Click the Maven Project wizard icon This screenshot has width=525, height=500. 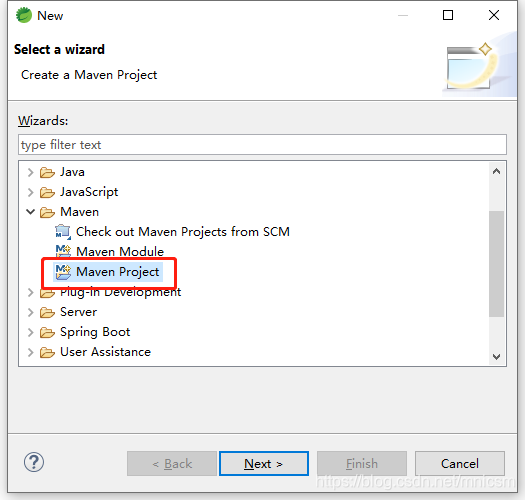(63, 272)
